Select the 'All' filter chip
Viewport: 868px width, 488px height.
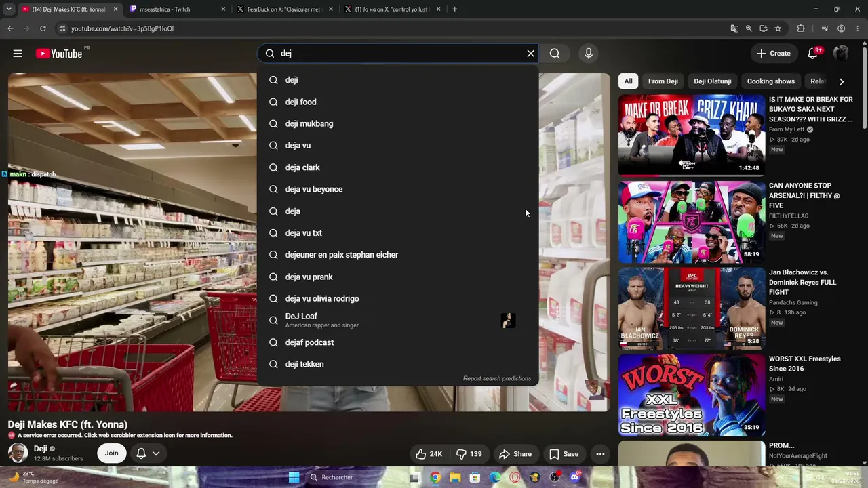[x=629, y=81]
